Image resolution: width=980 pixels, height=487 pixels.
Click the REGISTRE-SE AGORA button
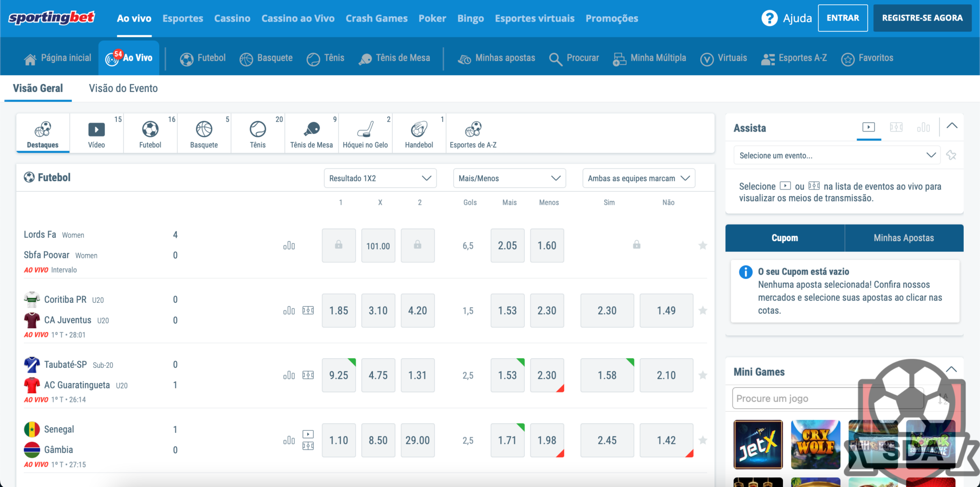922,18
